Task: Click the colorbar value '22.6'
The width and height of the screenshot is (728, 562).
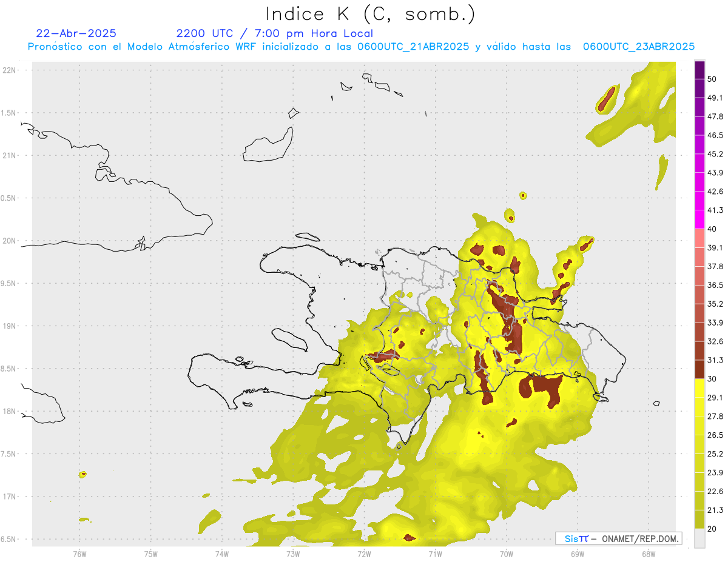Action: pos(715,492)
